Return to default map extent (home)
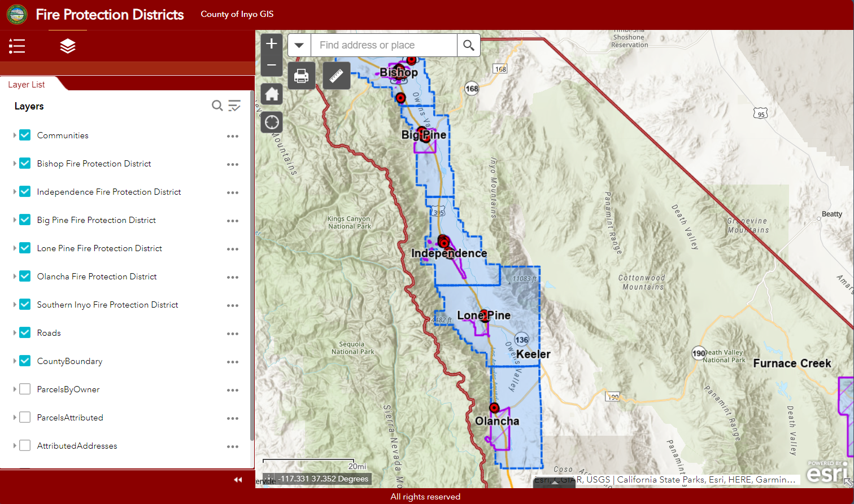Screen dimensions: 854x504 coord(272,94)
